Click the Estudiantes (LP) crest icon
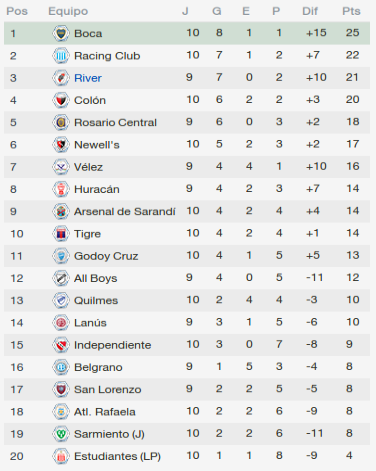Image resolution: width=376 pixels, height=471 pixels. pyautogui.click(x=61, y=456)
